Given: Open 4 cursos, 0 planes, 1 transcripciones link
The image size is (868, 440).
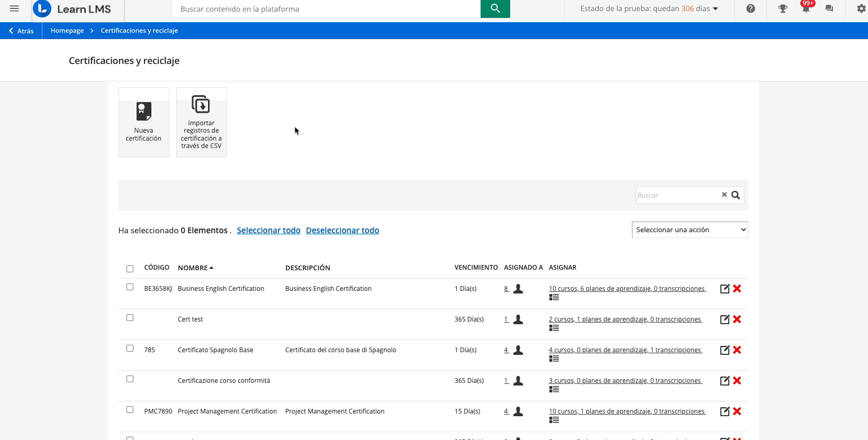Looking at the screenshot, I should tap(626, 350).
